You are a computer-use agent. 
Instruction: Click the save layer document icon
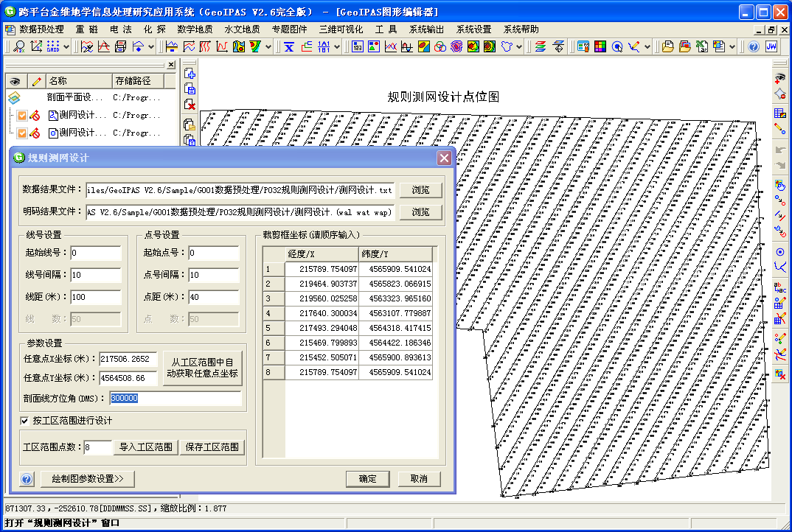(x=190, y=89)
